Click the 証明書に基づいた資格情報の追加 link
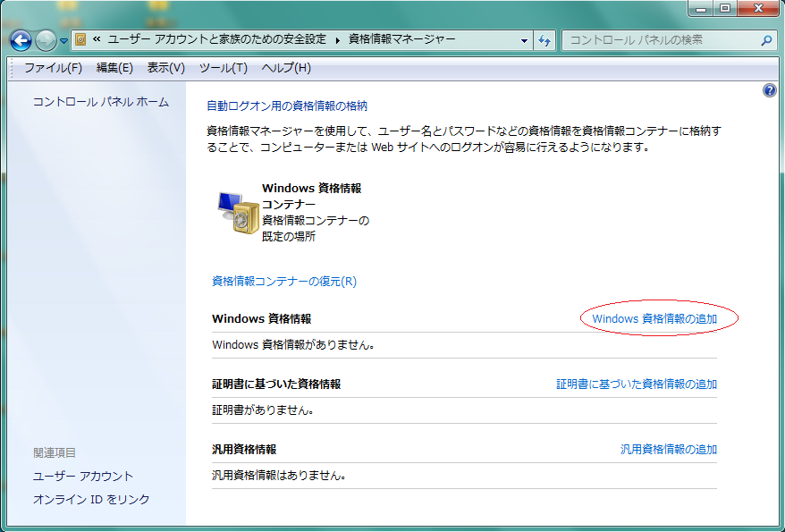785x532 pixels. (637, 384)
